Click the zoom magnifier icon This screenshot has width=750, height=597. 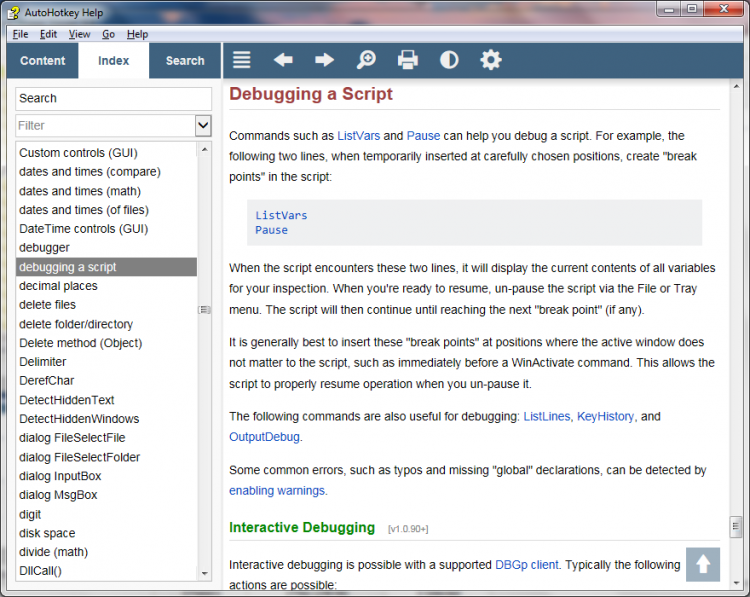366,60
